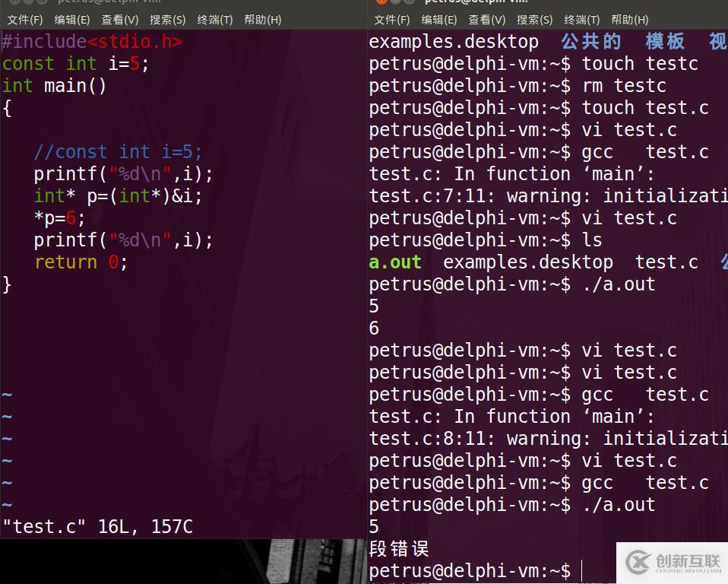Click the '公共的' folder name in terminal
The width and height of the screenshot is (728, 584).
coord(590,42)
